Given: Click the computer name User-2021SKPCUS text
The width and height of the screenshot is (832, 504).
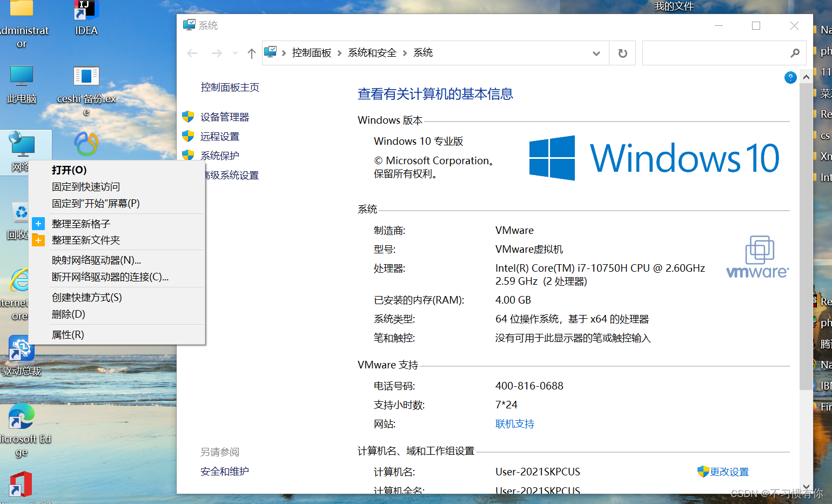Looking at the screenshot, I should click(x=538, y=472).
